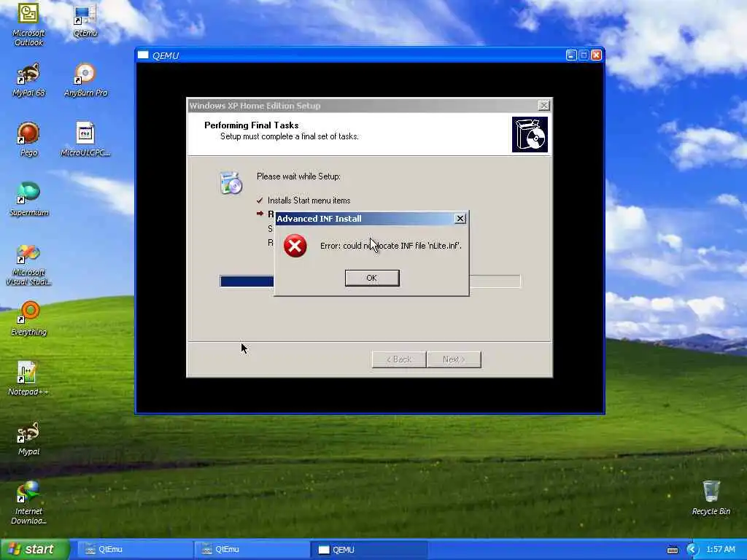Click the keyboard icon in system tray
Image resolution: width=747 pixels, height=560 pixels.
click(672, 550)
